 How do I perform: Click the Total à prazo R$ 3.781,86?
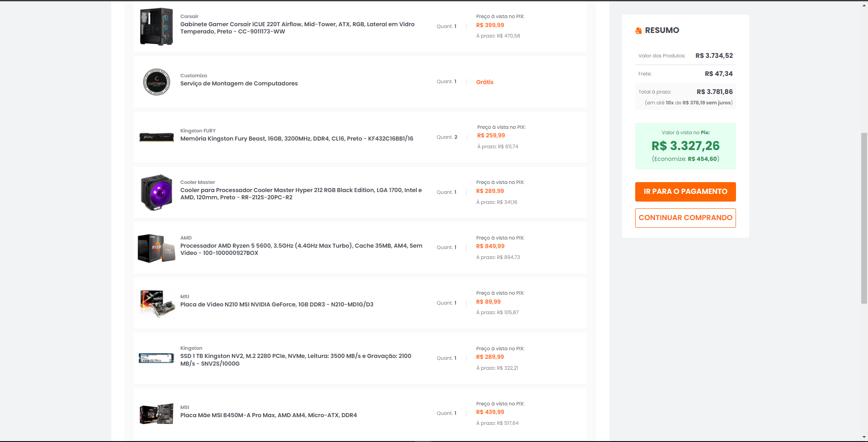(715, 92)
